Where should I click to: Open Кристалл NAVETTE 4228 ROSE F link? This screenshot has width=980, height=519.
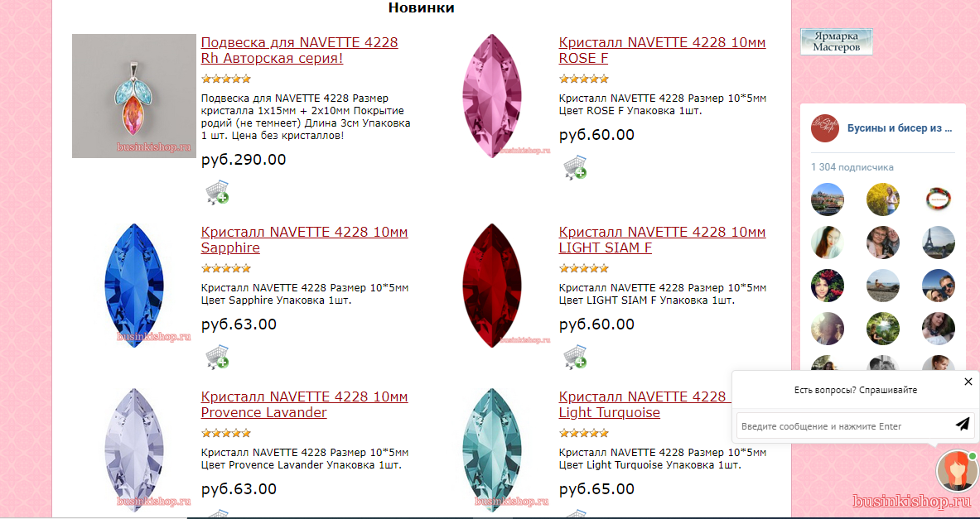[x=662, y=50]
